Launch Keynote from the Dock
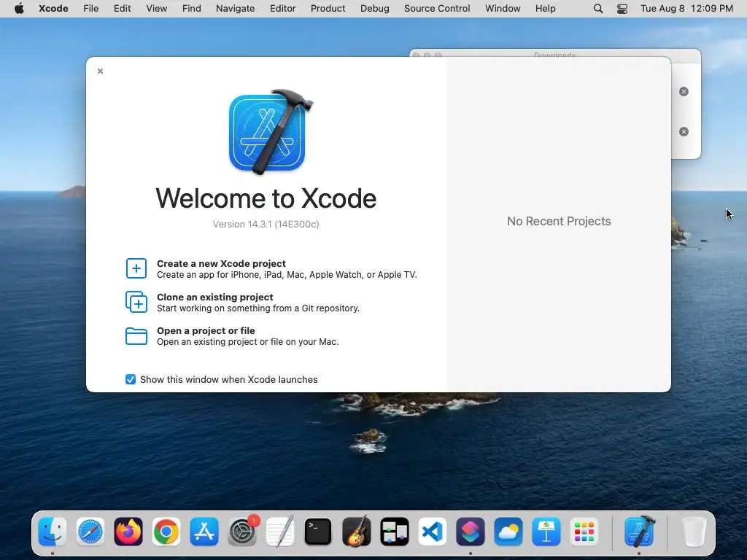 [546, 532]
